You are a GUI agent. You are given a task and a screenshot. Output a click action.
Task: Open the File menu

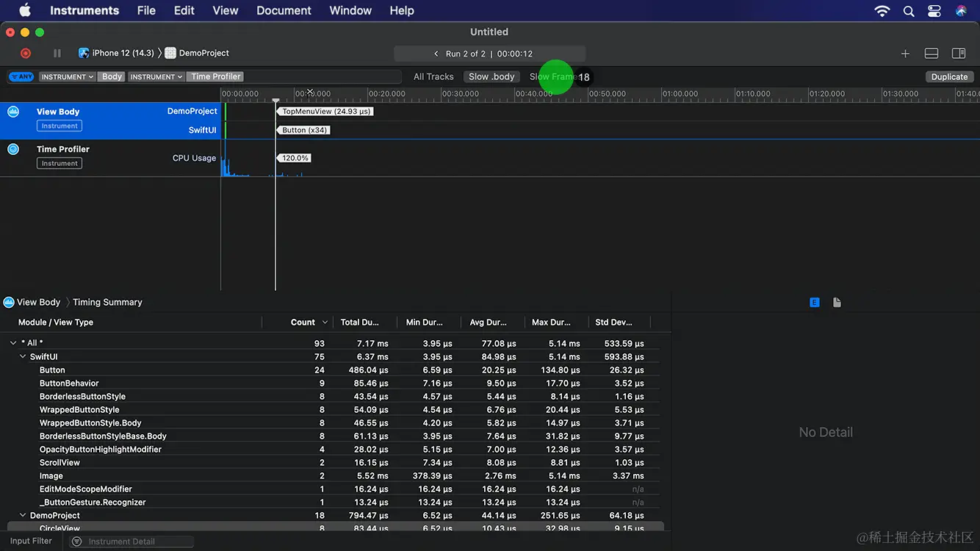(x=146, y=10)
